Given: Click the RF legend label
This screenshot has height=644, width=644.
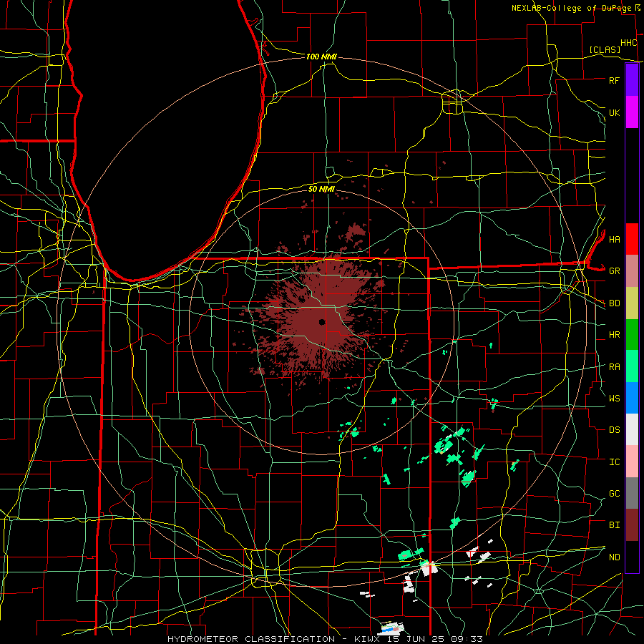Looking at the screenshot, I should click(x=614, y=80).
